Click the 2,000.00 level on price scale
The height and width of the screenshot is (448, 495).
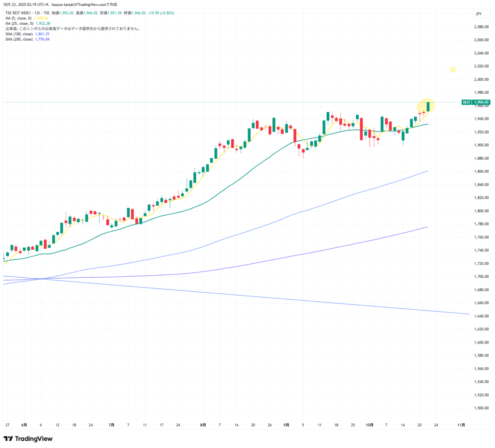tap(480, 79)
